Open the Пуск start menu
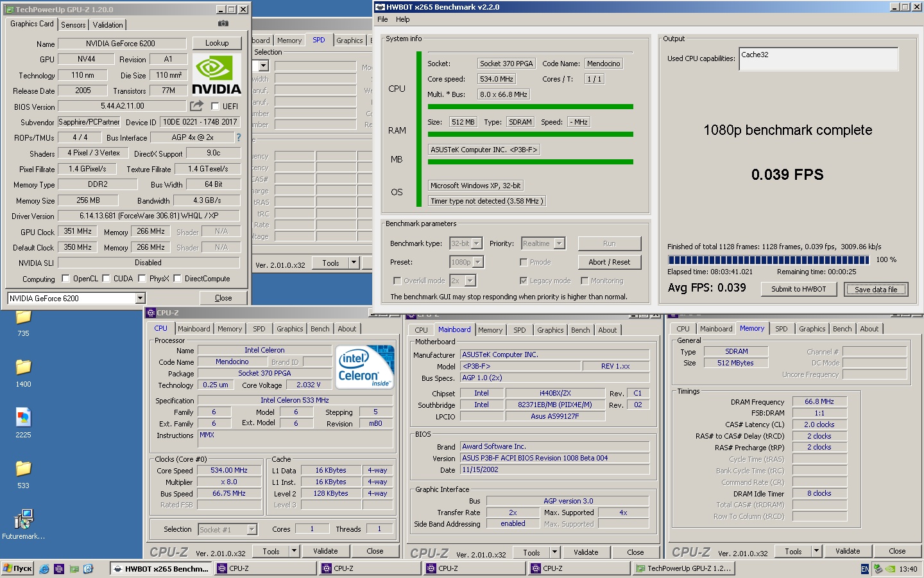924x578 pixels. click(17, 569)
